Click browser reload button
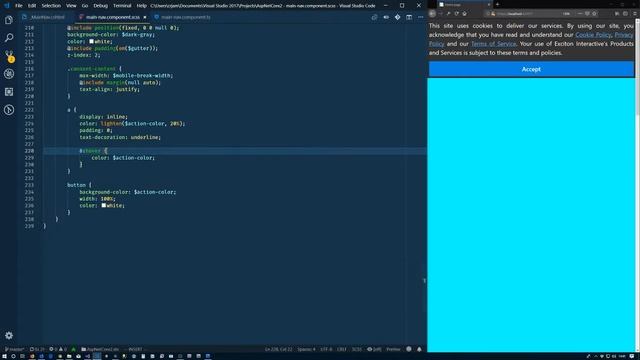The image size is (640, 360). (456, 13)
